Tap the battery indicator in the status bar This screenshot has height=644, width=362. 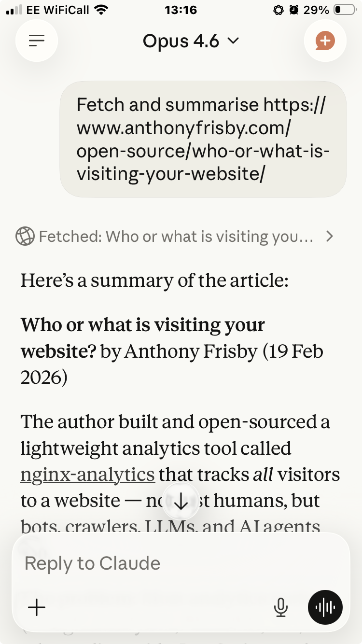[x=344, y=10]
